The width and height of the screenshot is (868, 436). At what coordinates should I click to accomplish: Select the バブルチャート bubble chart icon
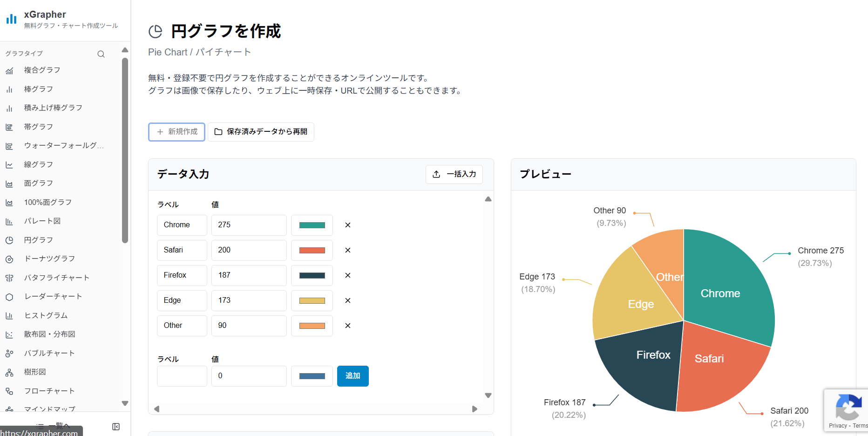click(x=49, y=353)
